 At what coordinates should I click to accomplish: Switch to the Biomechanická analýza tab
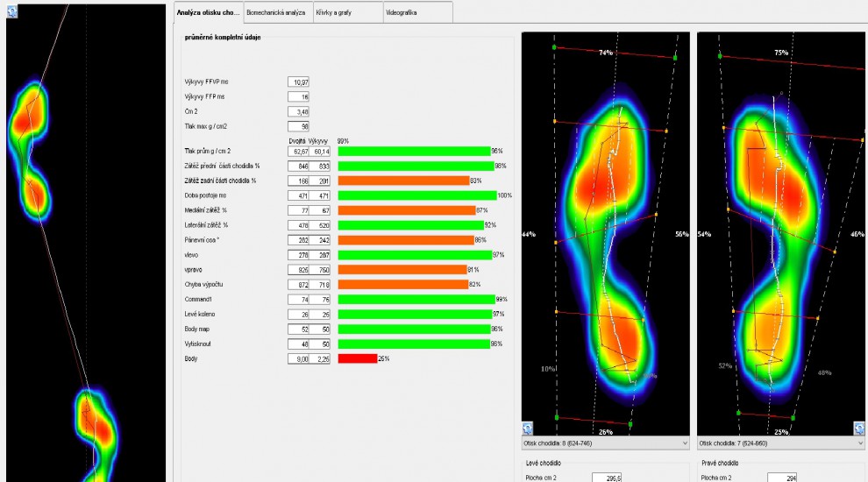(276, 13)
